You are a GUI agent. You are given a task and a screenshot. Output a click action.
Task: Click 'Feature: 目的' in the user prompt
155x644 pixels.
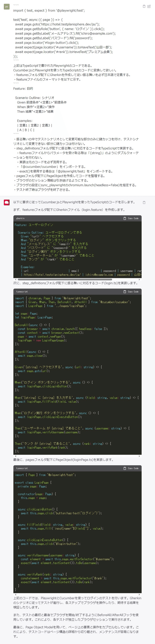23,89
